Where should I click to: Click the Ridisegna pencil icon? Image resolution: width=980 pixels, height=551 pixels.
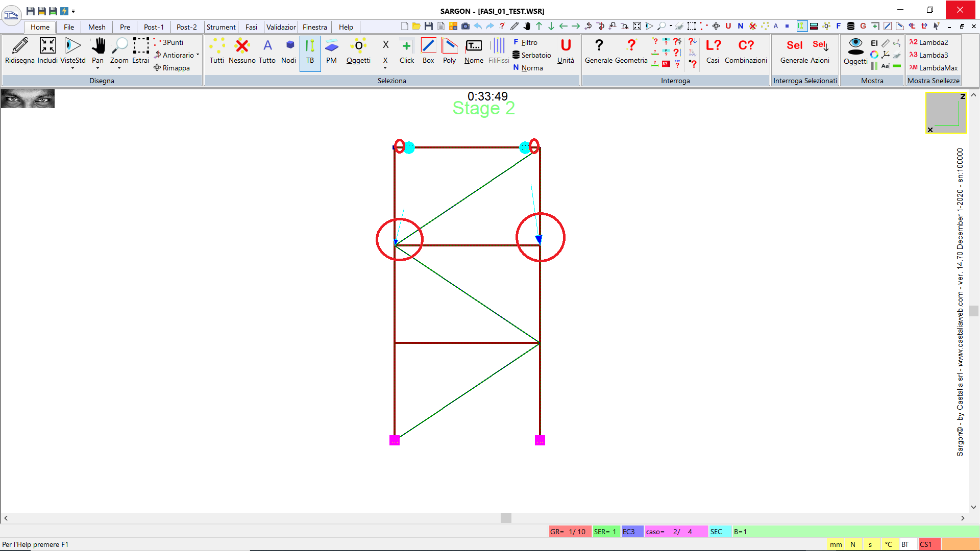tap(20, 46)
